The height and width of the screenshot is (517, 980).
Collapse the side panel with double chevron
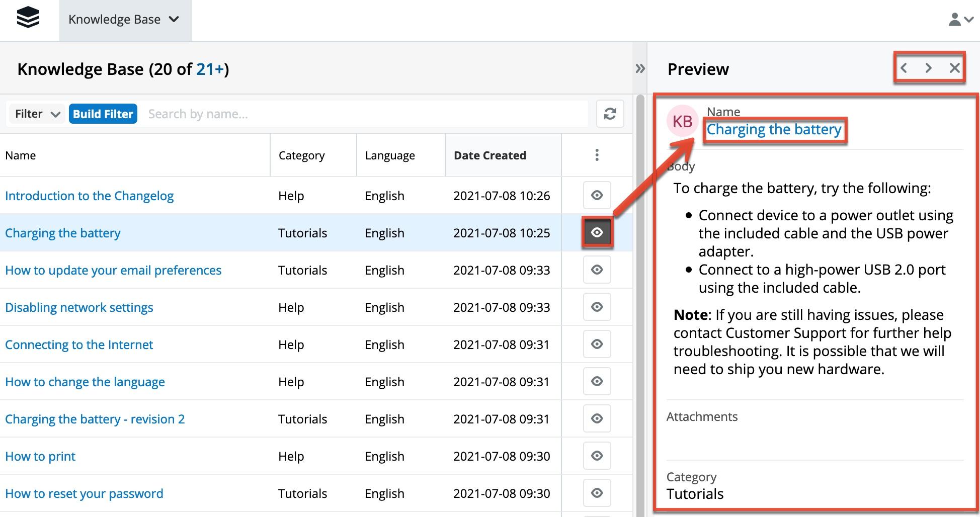[x=639, y=69]
